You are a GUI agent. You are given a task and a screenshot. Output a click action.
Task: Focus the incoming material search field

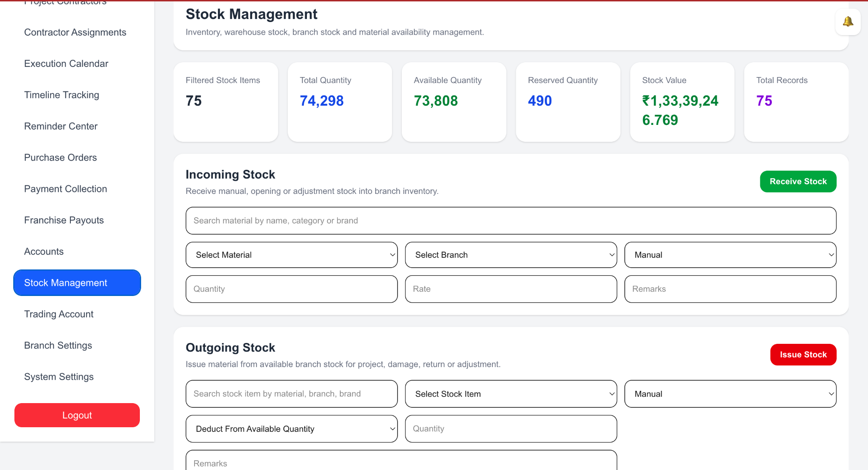pyautogui.click(x=511, y=221)
